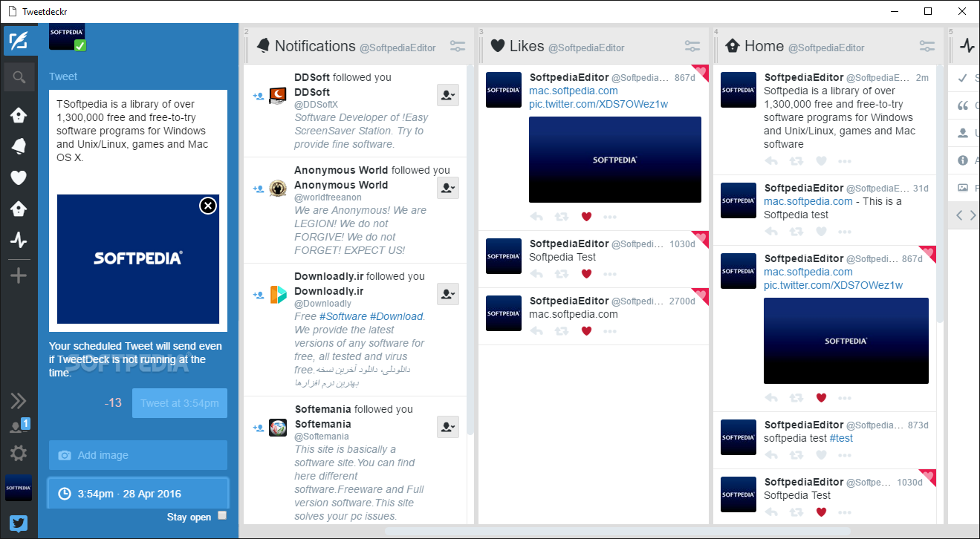Image resolution: width=980 pixels, height=539 pixels.
Task: Like the 2m tweet in Home column
Action: pyautogui.click(x=821, y=161)
